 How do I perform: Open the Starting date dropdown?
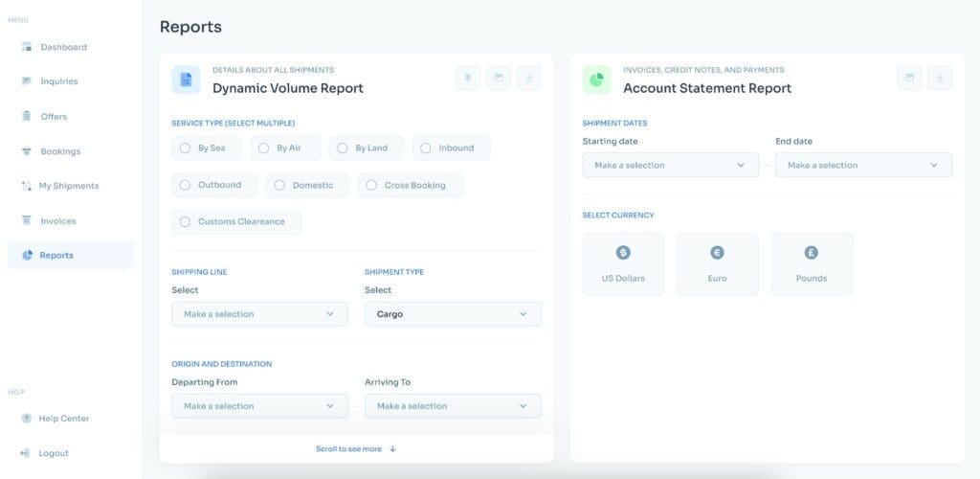(670, 165)
